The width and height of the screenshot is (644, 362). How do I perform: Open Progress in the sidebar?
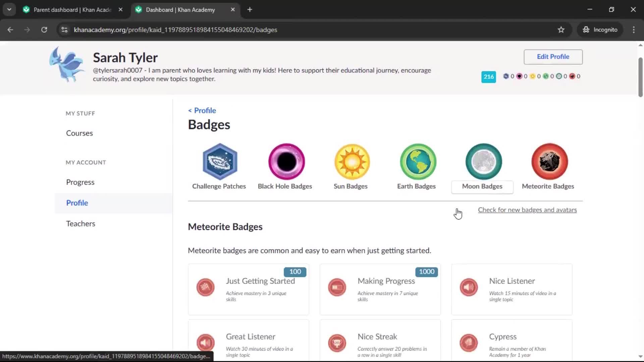coord(80,182)
